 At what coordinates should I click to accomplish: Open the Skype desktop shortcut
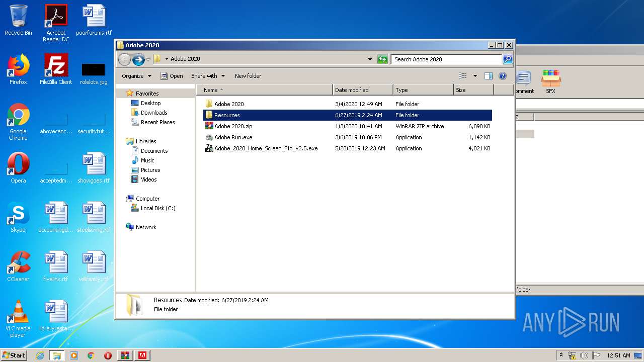click(x=18, y=217)
